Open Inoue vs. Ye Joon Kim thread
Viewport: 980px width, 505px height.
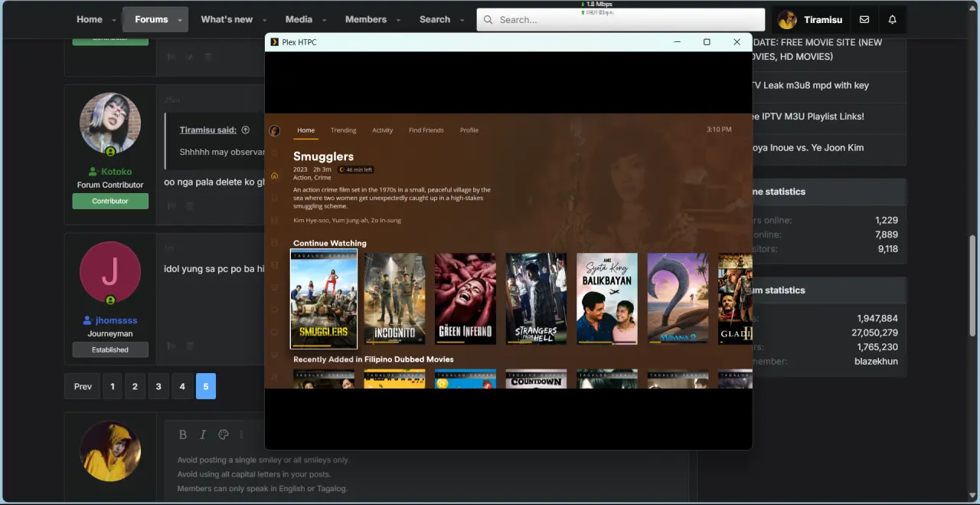pos(808,148)
